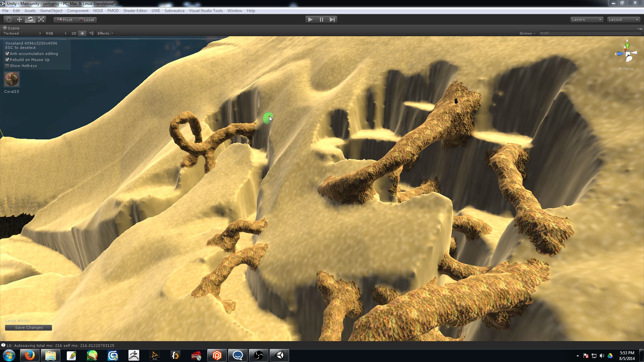
Task: Enable Show Hotkeys checkbox
Action: (7, 66)
